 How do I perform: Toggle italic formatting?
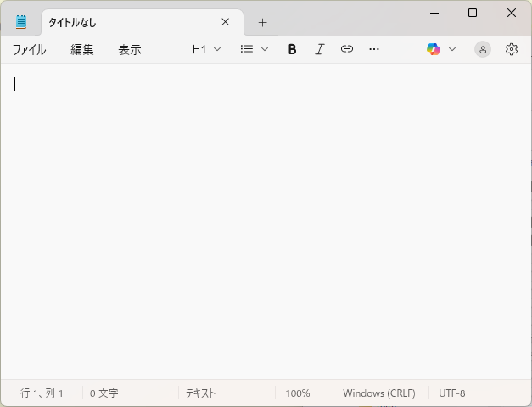click(319, 49)
